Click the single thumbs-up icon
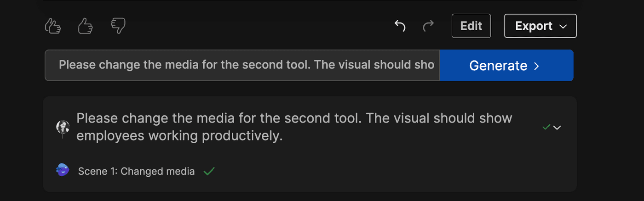Screen dimensions: 644x201 point(85,26)
